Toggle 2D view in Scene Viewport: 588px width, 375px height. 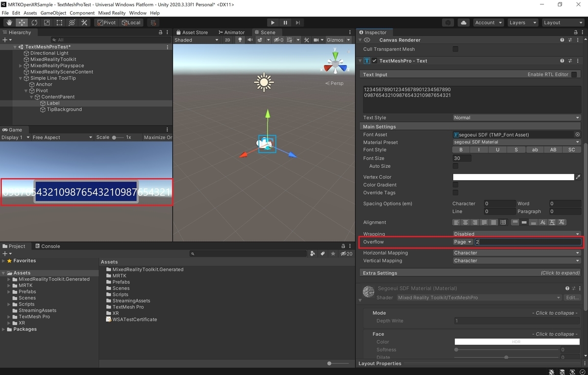coord(227,40)
